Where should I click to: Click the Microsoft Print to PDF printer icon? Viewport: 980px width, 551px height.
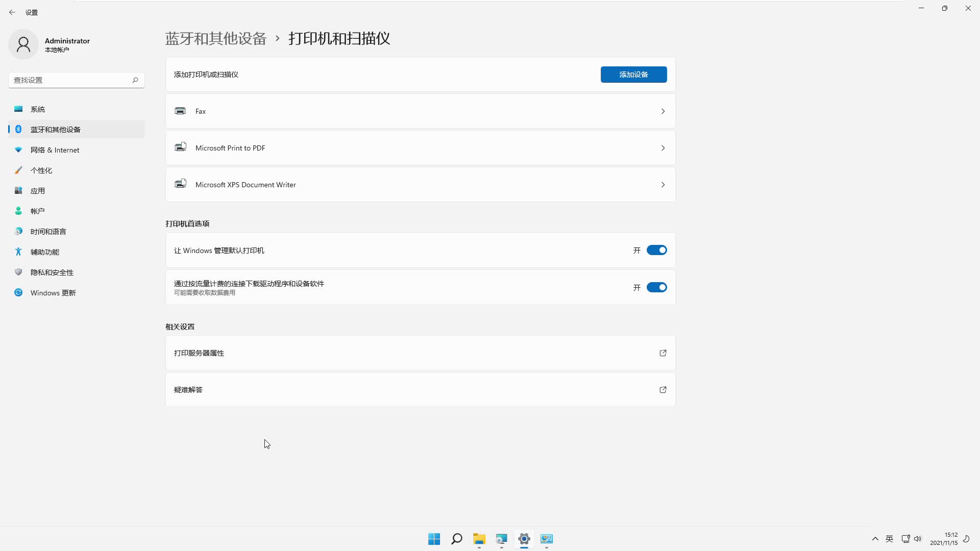pos(180,147)
